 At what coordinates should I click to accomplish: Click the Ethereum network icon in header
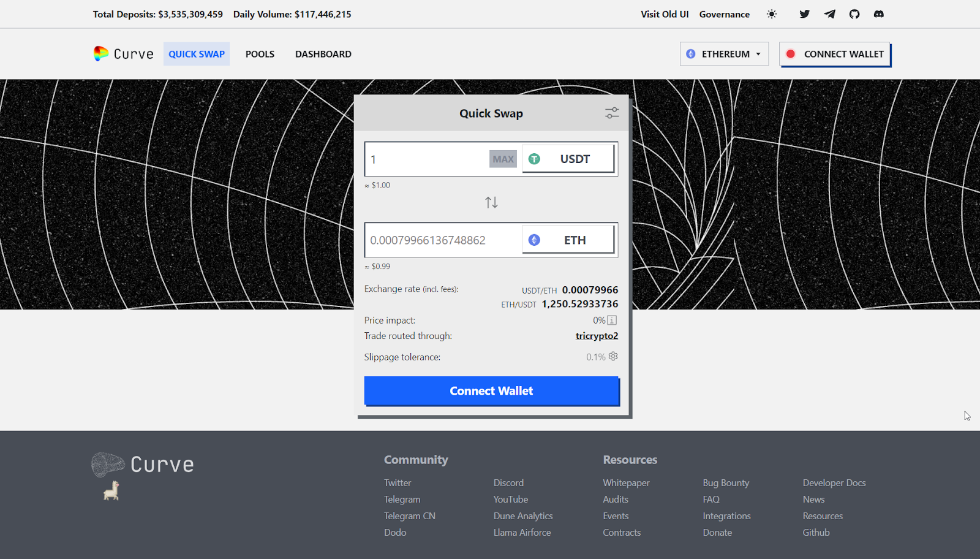pos(691,54)
